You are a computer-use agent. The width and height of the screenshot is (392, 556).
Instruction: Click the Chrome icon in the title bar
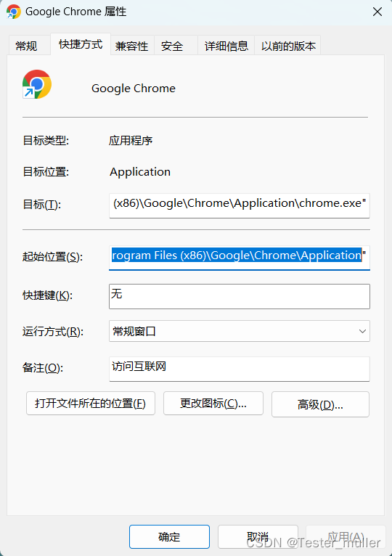click(x=14, y=12)
